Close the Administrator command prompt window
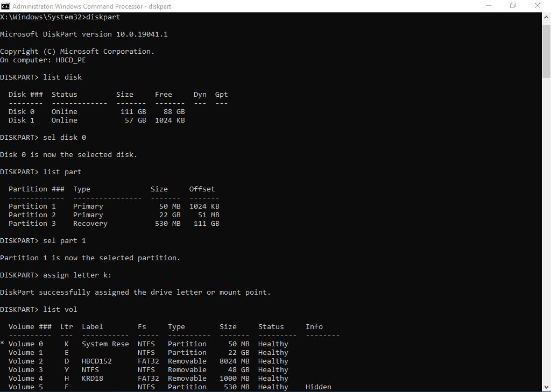This screenshot has height=392, width=551. (x=538, y=6)
